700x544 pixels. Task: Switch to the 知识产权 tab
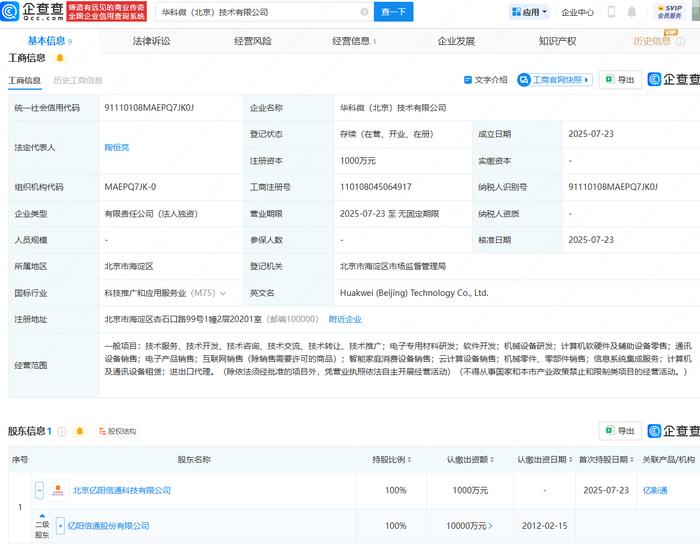pos(557,41)
